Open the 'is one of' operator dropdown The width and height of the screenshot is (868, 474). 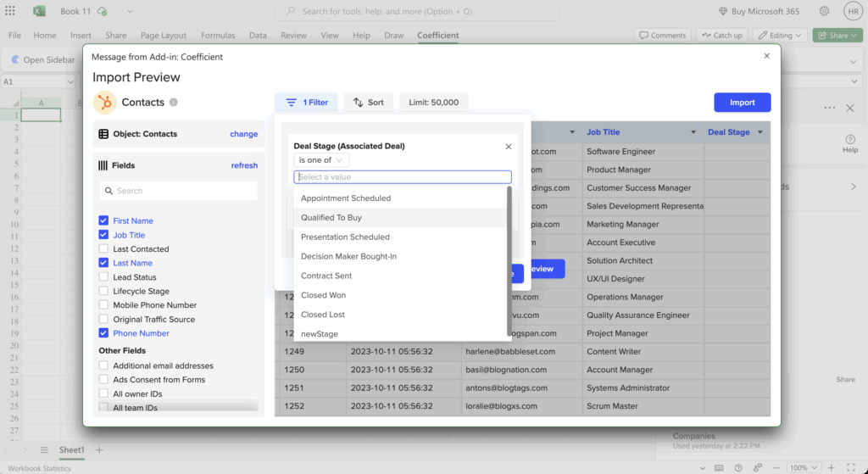coord(321,160)
